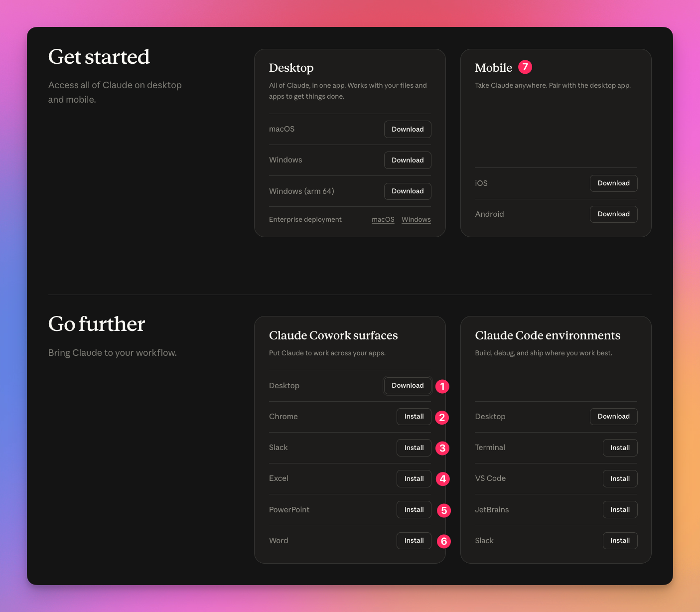
Task: Select "Access all of Claude on desktop" text
Action: click(x=115, y=85)
